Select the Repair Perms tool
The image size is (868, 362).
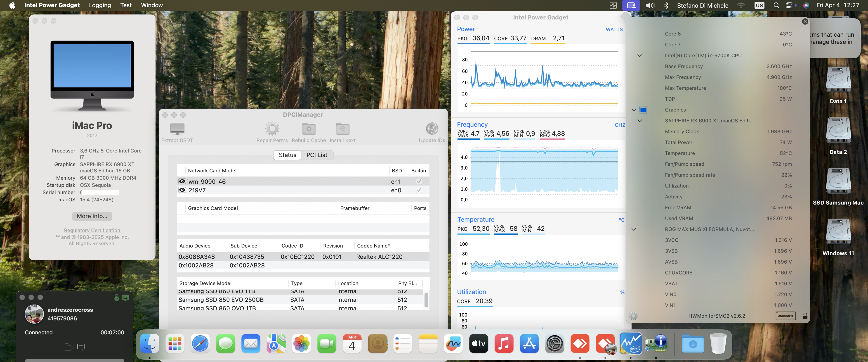272,129
